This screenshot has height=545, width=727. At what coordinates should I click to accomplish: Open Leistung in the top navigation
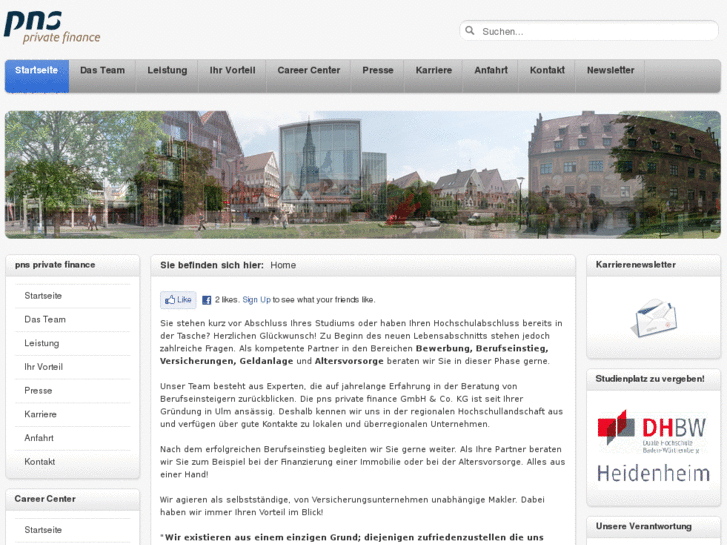167,76
